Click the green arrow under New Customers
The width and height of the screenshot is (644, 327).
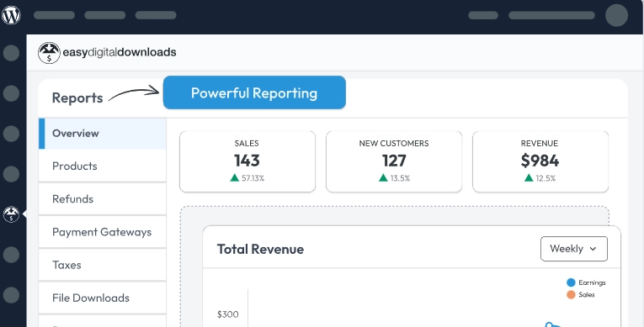pos(383,177)
